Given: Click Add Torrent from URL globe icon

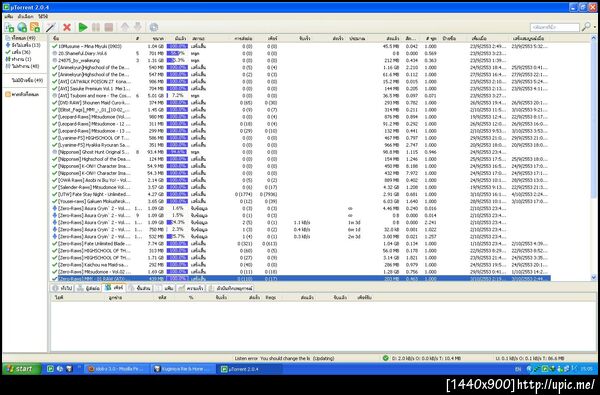Looking at the screenshot, I should tap(22, 27).
